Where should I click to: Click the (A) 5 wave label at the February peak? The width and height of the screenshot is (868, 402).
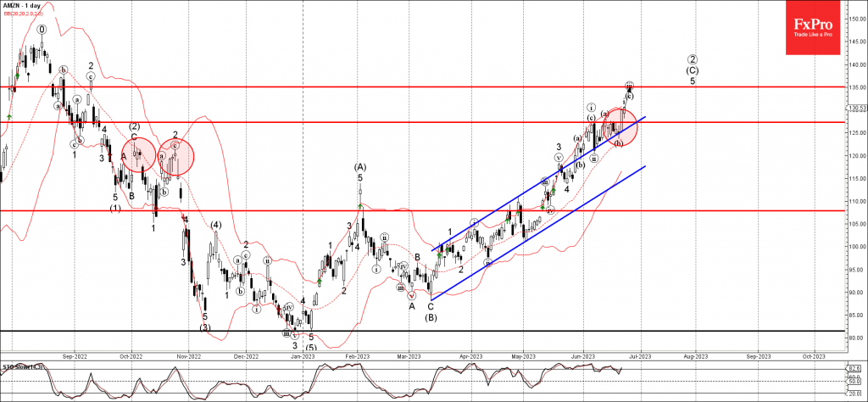point(360,172)
